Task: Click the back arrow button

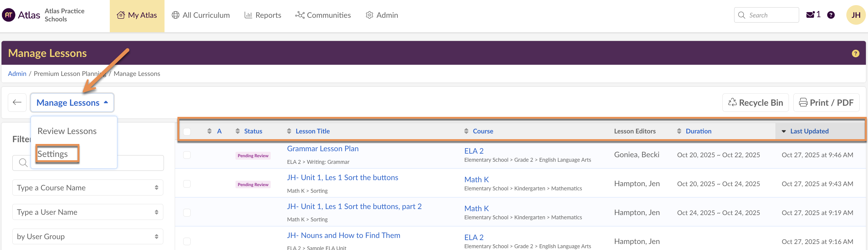Action: tap(17, 103)
